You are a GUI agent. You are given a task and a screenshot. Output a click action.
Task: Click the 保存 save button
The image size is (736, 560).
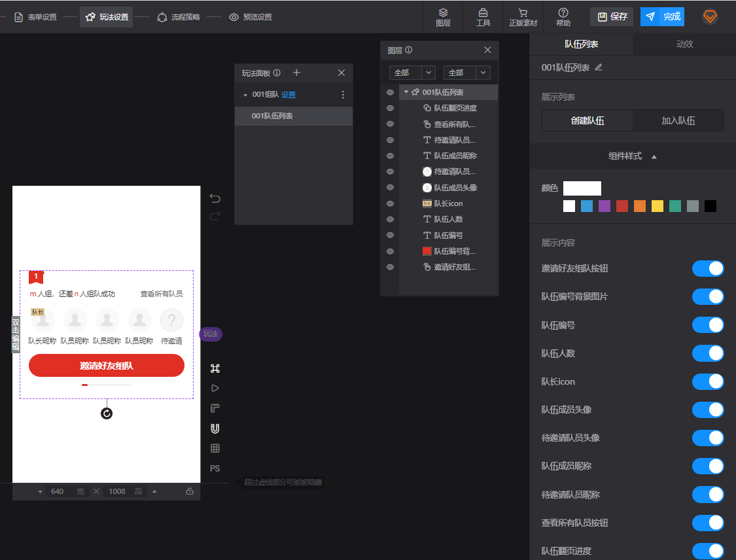(612, 17)
